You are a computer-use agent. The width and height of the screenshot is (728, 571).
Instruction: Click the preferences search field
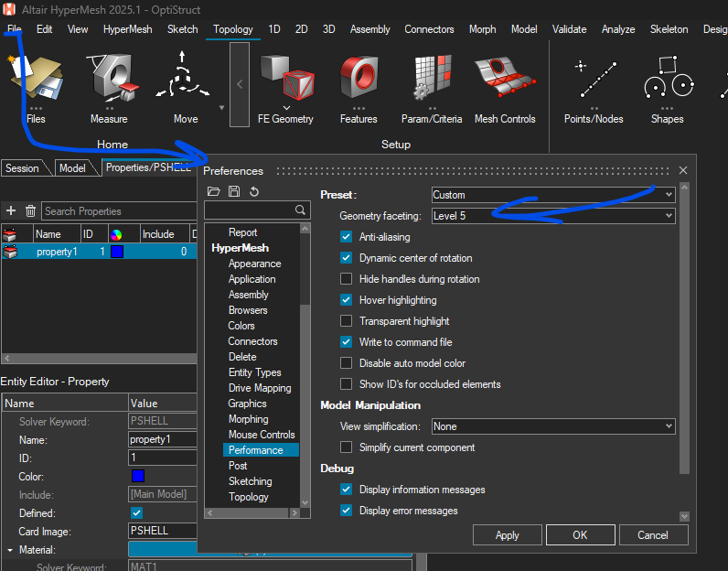(x=257, y=210)
